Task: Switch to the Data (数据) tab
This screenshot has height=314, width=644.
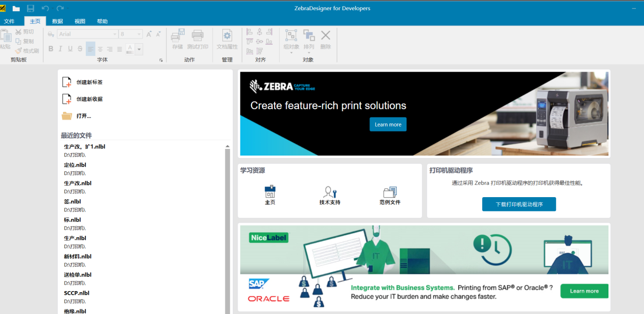Action: 57,21
